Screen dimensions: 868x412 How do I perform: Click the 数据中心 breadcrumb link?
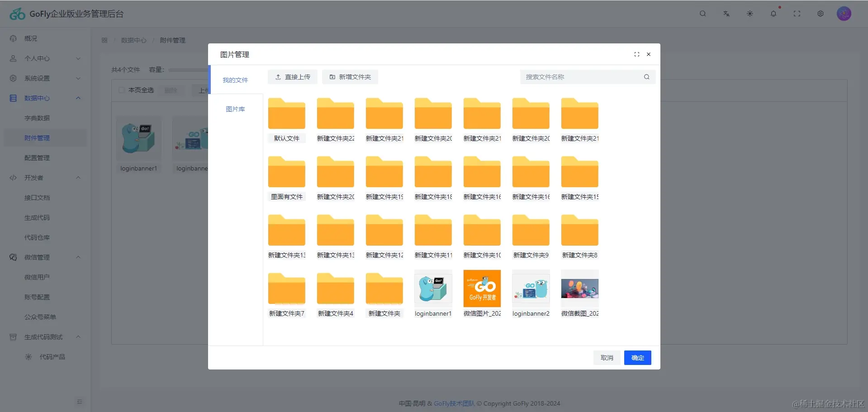pos(133,40)
